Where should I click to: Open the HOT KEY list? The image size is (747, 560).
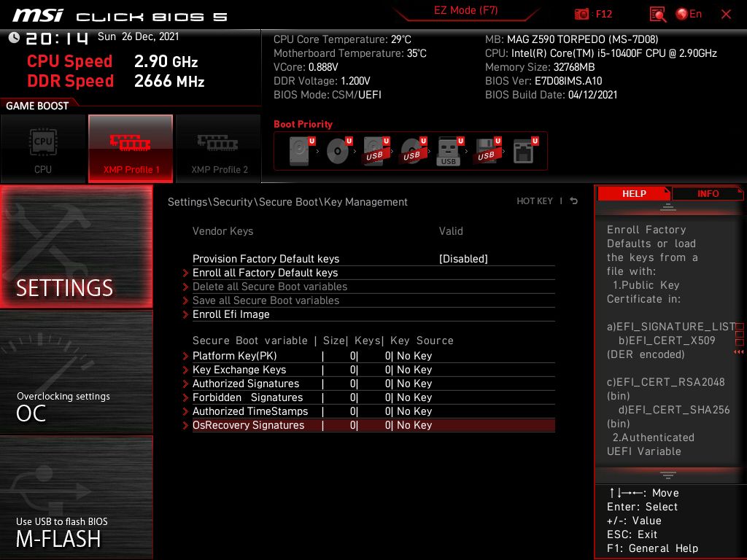click(x=535, y=201)
